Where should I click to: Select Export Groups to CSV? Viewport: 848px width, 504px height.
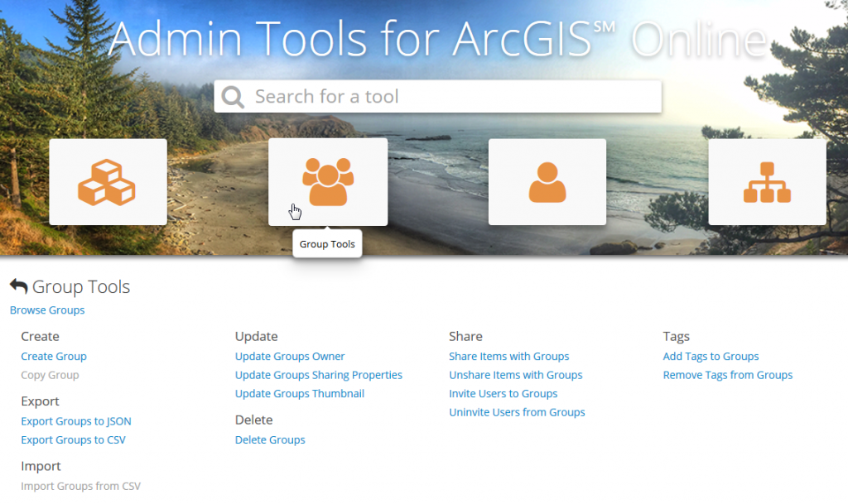[x=73, y=439]
